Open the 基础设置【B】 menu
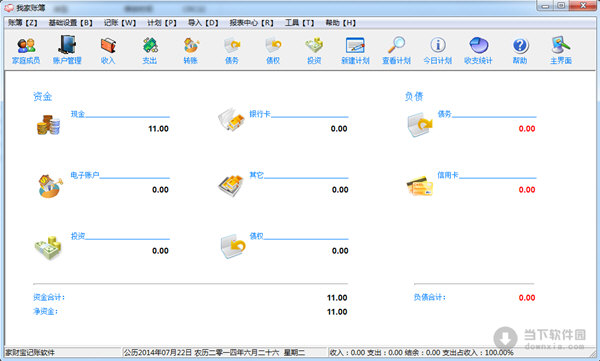600x361 pixels. tap(70, 23)
